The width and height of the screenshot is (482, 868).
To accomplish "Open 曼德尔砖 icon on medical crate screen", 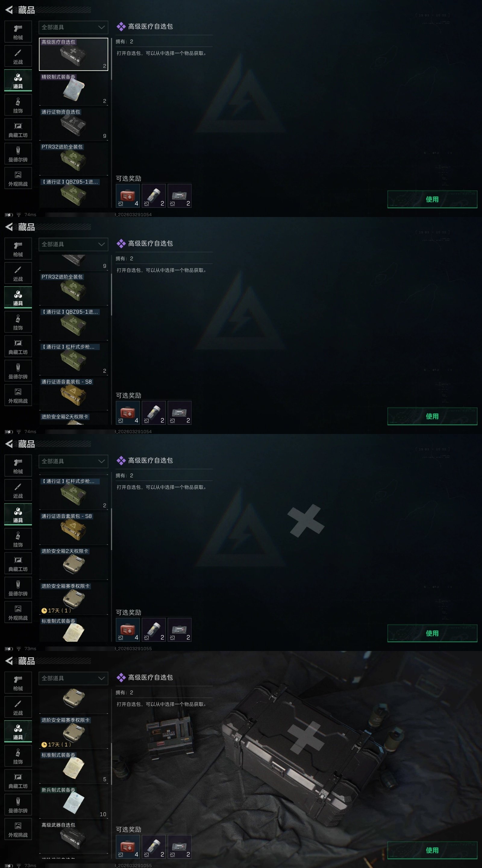I will (x=18, y=805).
